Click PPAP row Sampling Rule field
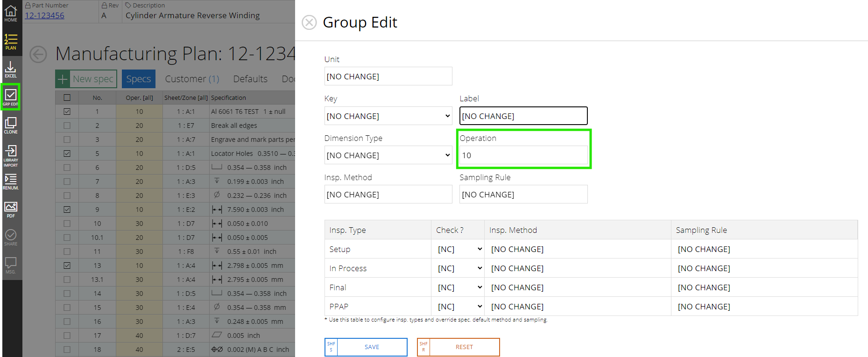 pyautogui.click(x=764, y=307)
